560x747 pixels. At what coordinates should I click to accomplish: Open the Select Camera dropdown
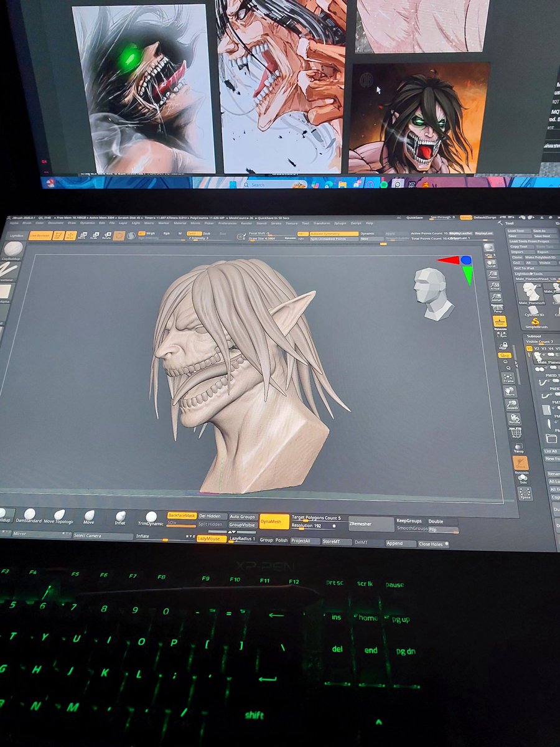(103, 535)
